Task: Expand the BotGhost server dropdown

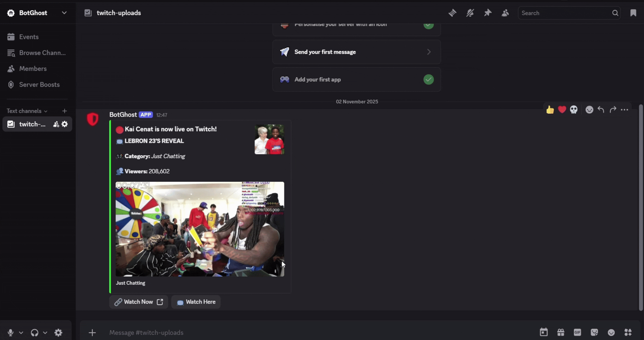Action: 64,13
